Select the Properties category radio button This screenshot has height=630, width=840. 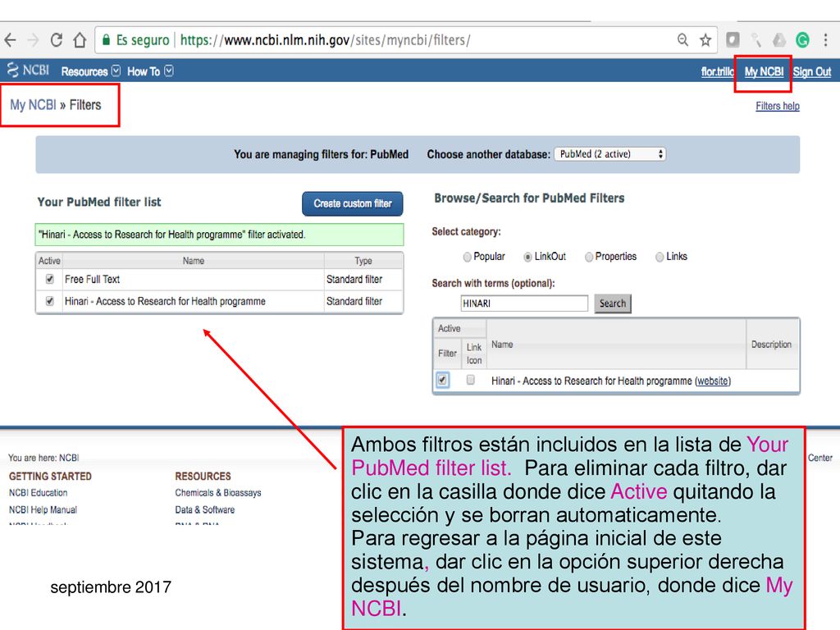[589, 257]
